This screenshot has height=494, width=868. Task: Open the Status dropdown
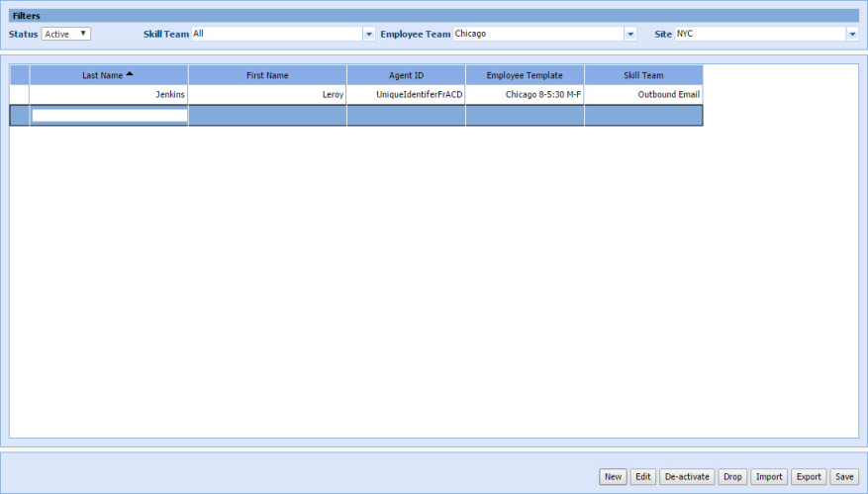[x=66, y=34]
